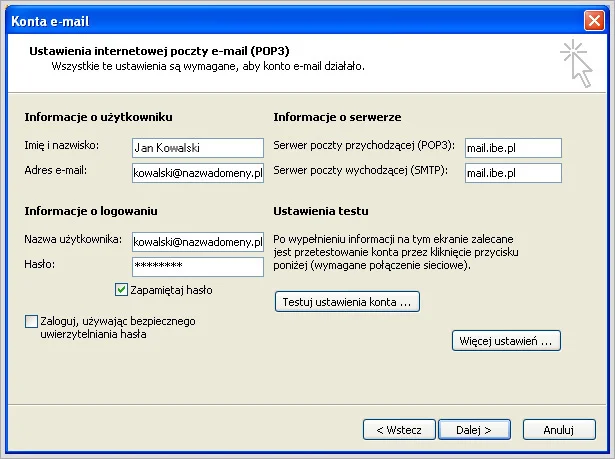Enable secure password authentication login checkbox
615x459 pixels.
31,321
